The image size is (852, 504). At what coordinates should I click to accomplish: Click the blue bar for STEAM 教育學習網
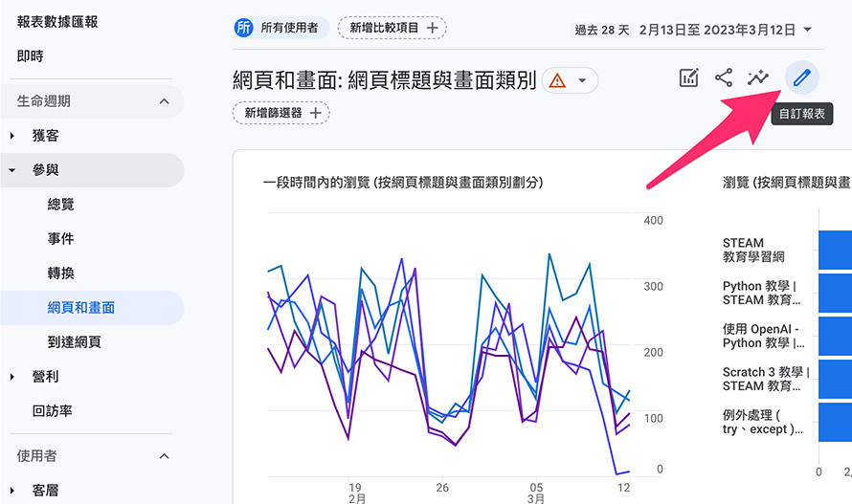coord(835,250)
